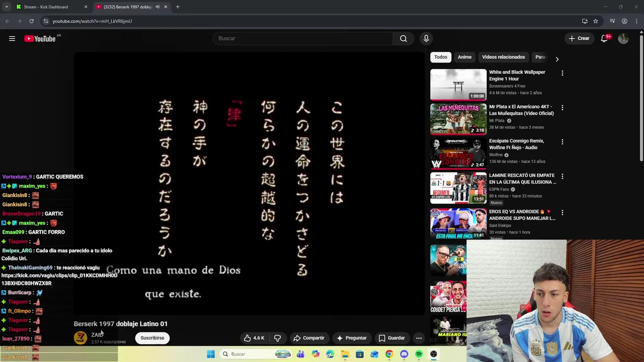Viewport: 644px width, 362px height.
Task: Open Las Muñequitas video thumbnail
Action: click(458, 119)
